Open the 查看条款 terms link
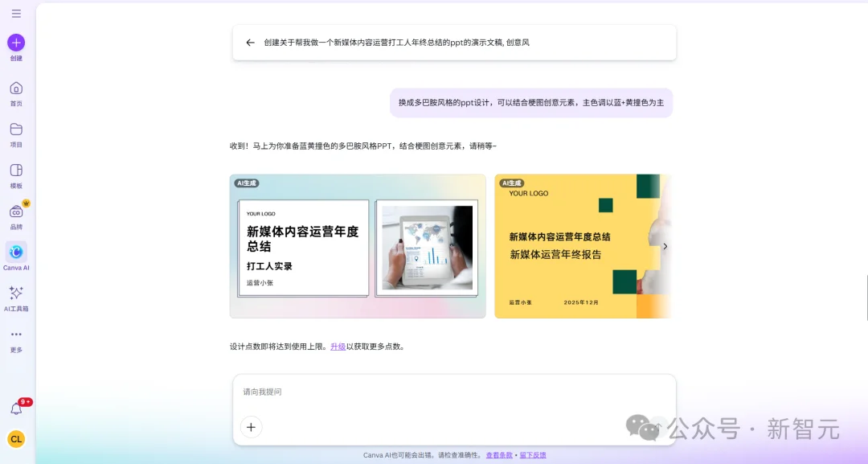Screen dimensions: 868x464 point(499,454)
